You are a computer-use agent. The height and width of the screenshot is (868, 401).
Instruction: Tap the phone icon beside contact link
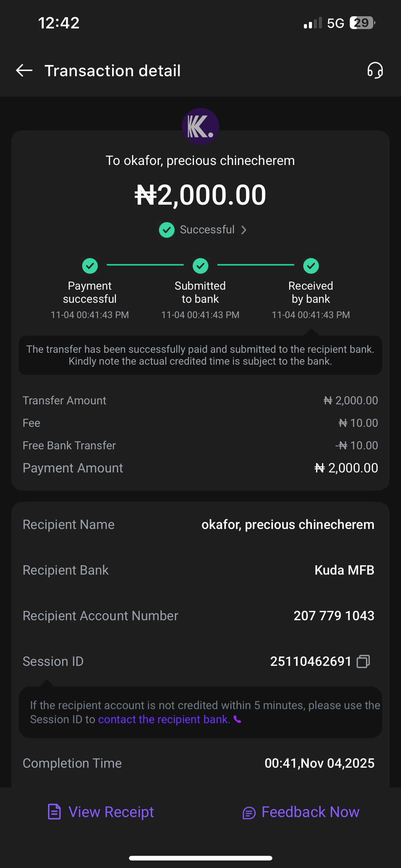[x=238, y=719]
